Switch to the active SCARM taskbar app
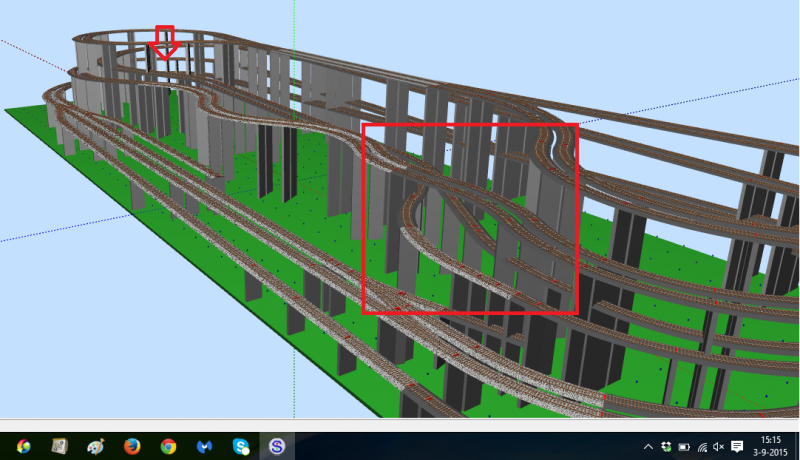The image size is (800, 460). click(x=277, y=447)
